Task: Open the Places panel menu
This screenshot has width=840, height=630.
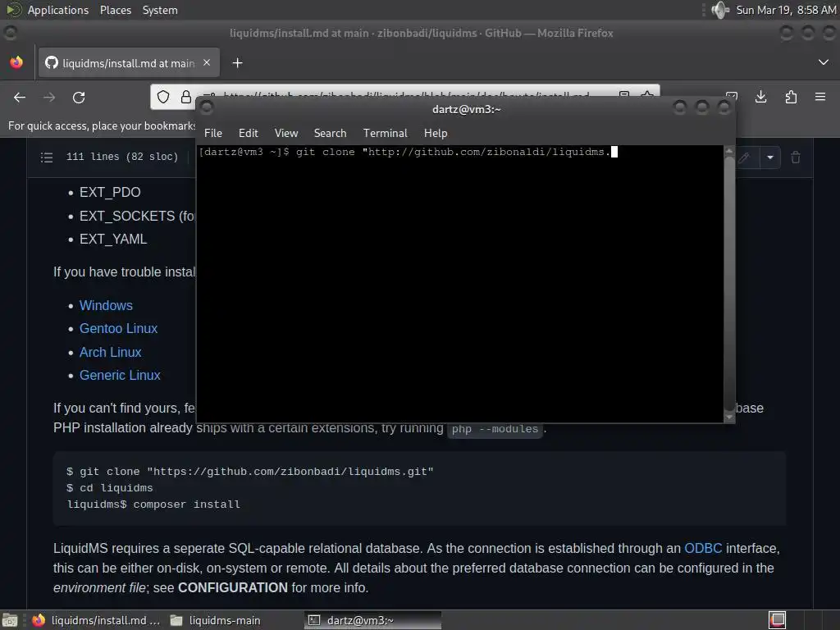Action: pyautogui.click(x=115, y=10)
